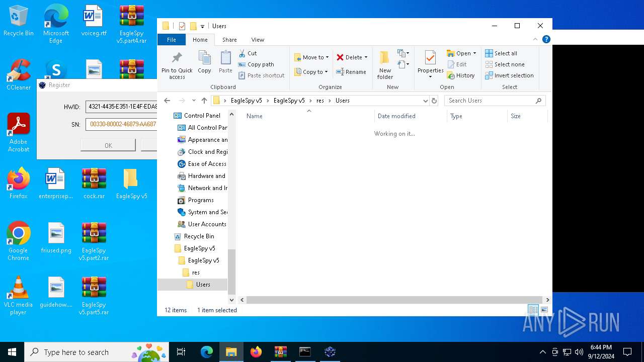
Task: Click the Paste ribbon icon
Action: 225,62
